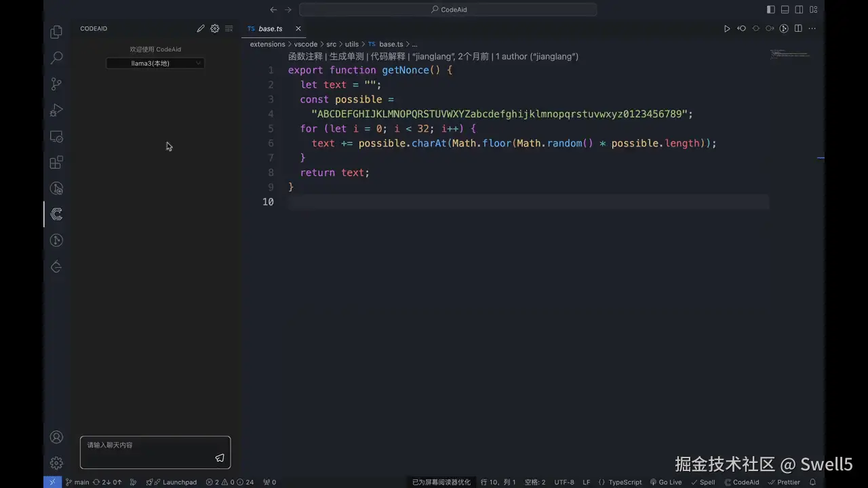Image resolution: width=868 pixels, height=488 pixels.
Task: Open the settings gear in the CodeAid panel
Action: click(x=214, y=28)
